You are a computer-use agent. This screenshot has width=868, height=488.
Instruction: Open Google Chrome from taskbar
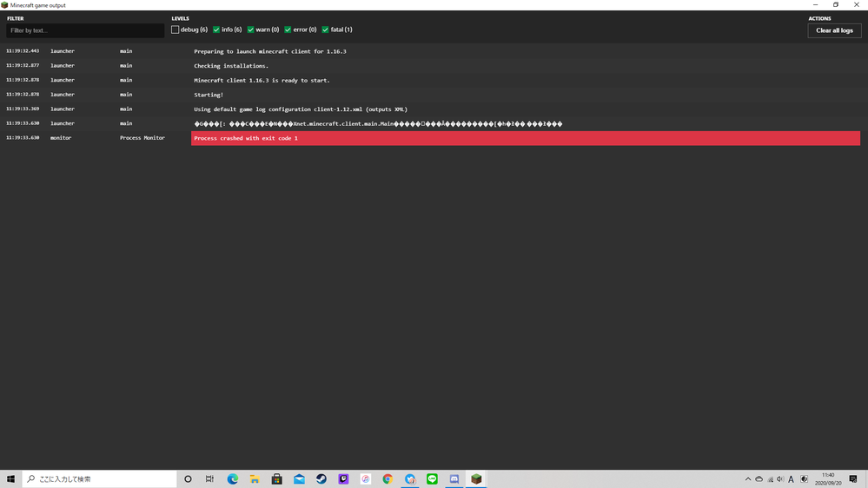click(388, 479)
